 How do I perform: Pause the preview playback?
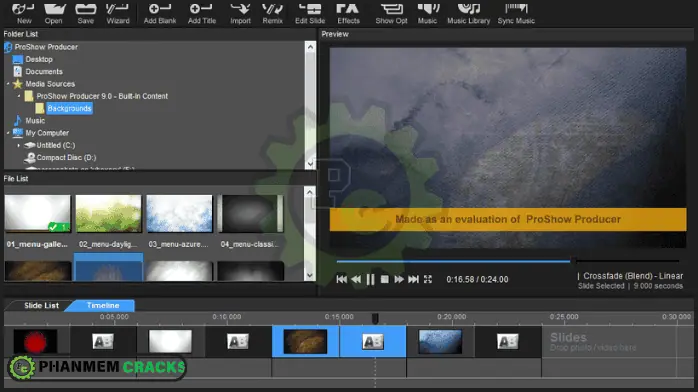[370, 279]
